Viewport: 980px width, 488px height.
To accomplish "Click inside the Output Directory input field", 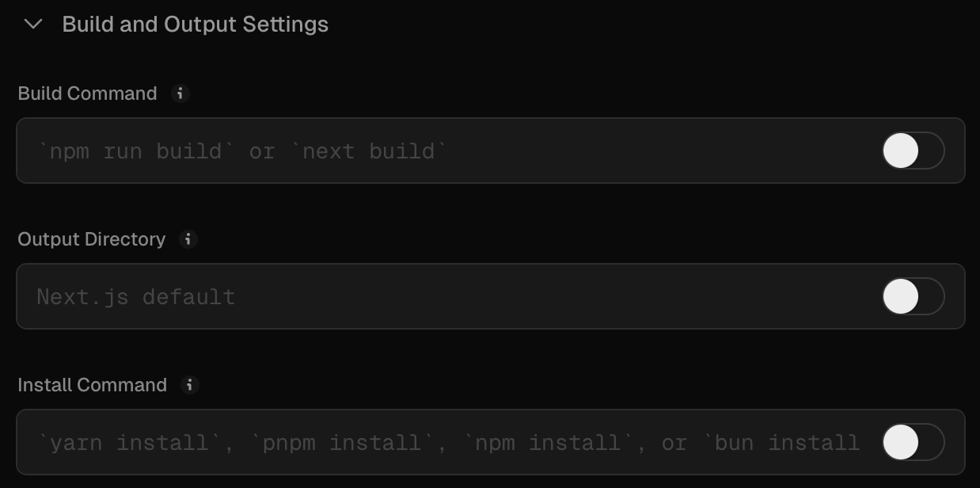I will tap(396, 296).
